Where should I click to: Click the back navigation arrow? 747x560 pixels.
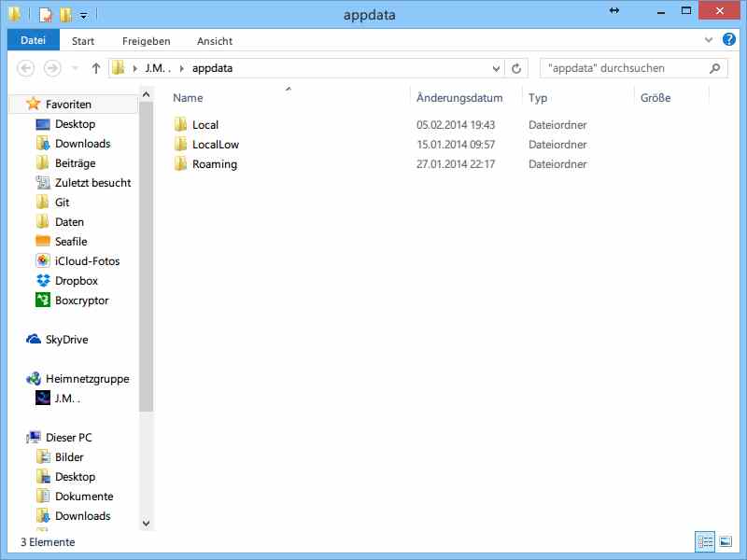(26, 68)
